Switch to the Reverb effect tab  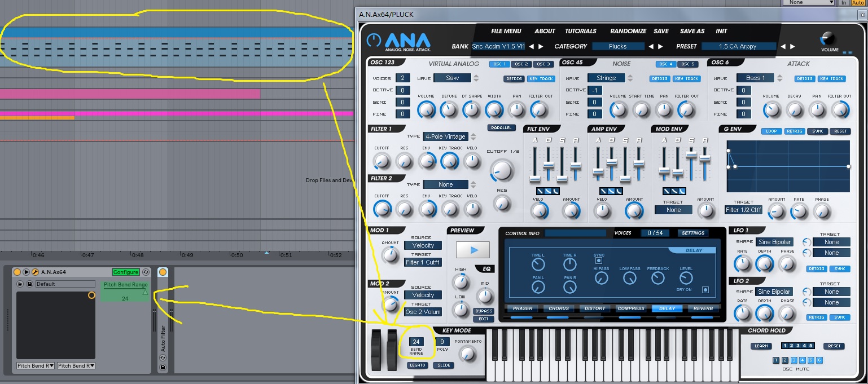click(703, 308)
